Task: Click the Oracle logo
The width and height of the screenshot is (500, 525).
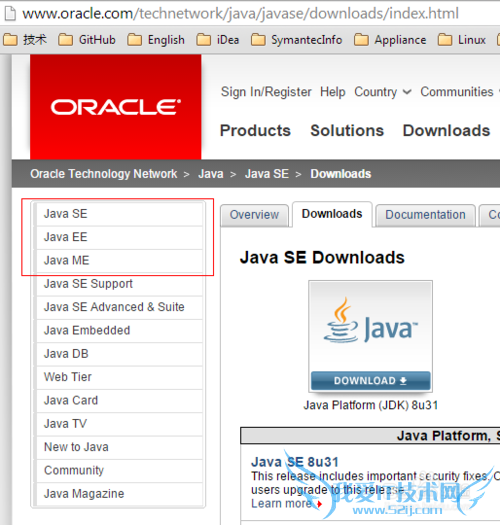Action: coord(116,107)
